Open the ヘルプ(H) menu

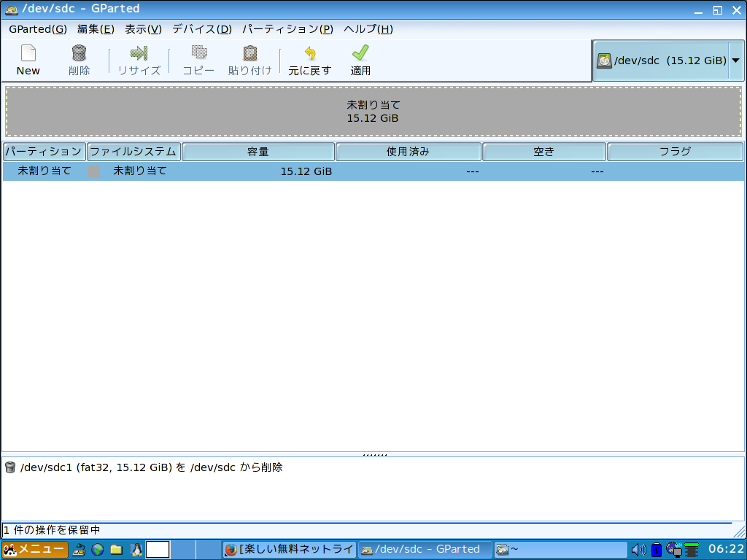point(368,29)
